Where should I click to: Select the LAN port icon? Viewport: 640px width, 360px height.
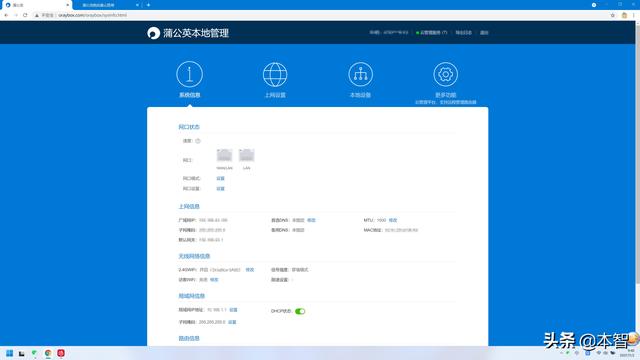[x=247, y=156]
